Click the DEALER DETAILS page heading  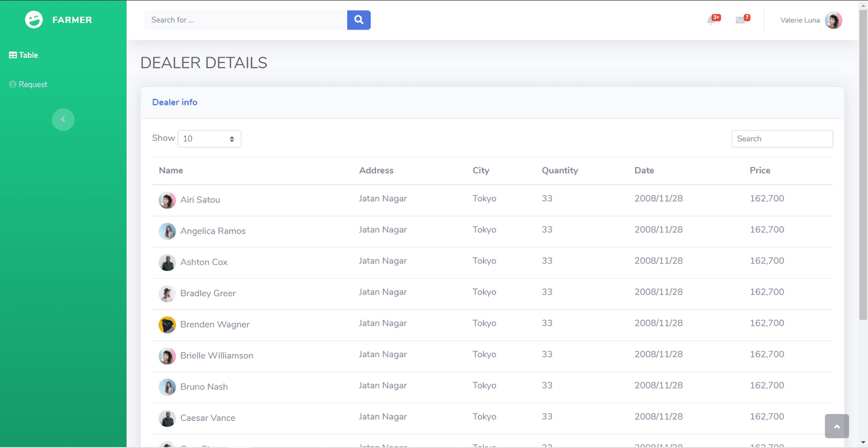click(x=204, y=63)
